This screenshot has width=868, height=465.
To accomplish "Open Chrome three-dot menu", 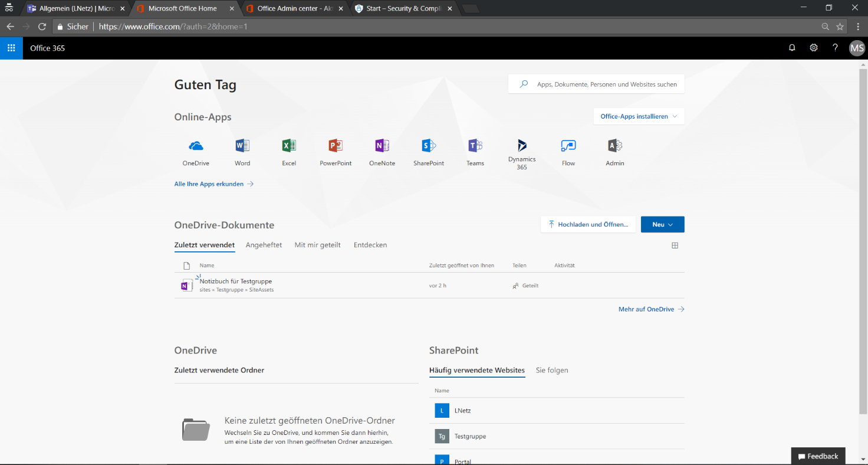I will tap(858, 27).
